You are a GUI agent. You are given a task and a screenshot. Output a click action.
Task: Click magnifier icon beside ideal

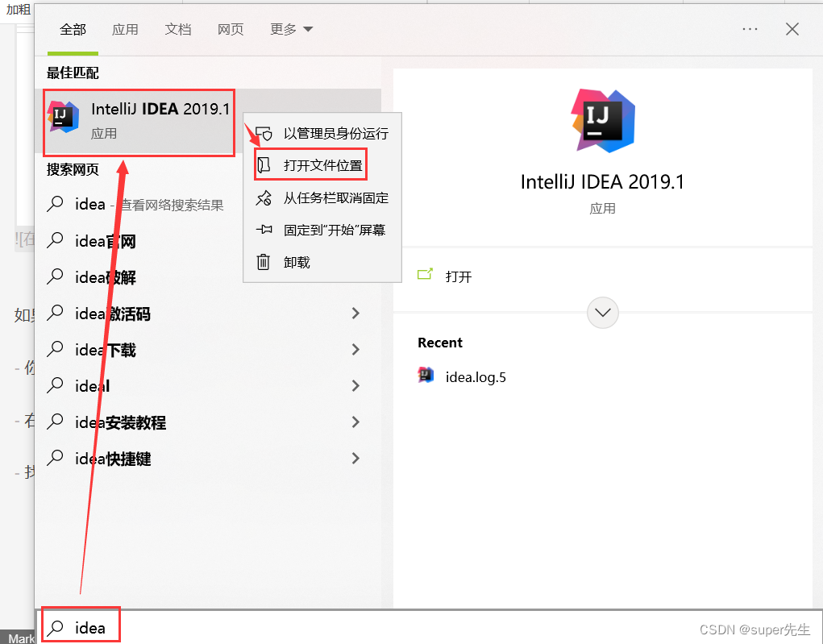pos(55,385)
